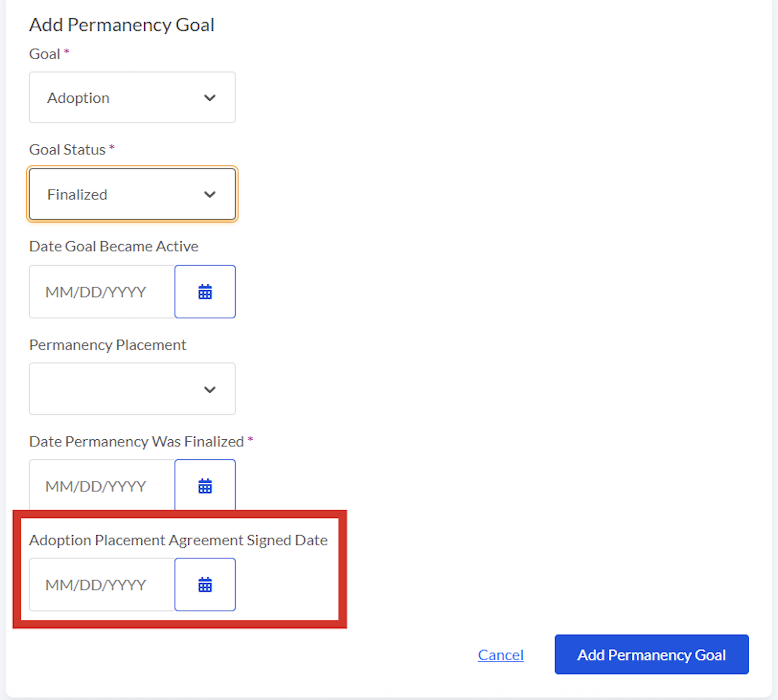The image size is (778, 700).
Task: Open the Goal dropdown showing Adoption
Action: (x=131, y=97)
